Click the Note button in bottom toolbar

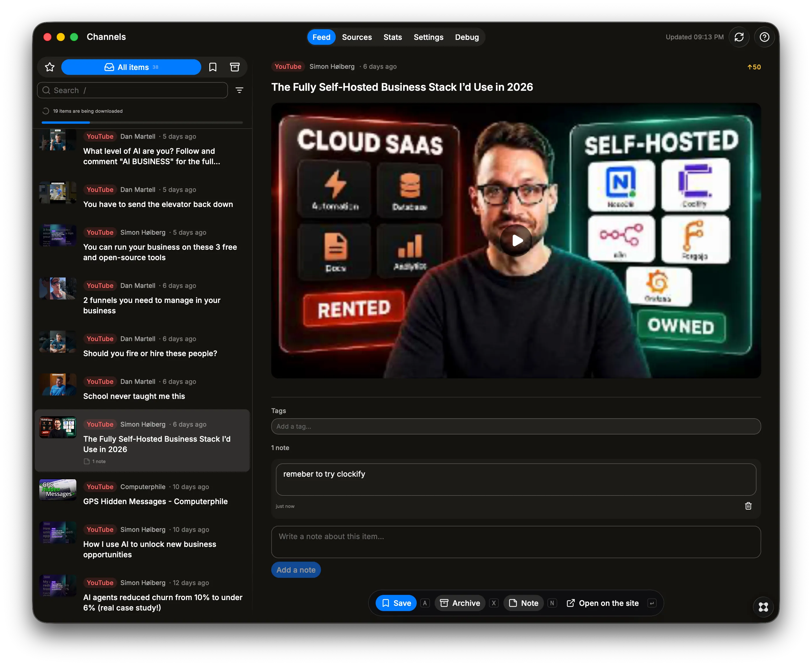523,604
